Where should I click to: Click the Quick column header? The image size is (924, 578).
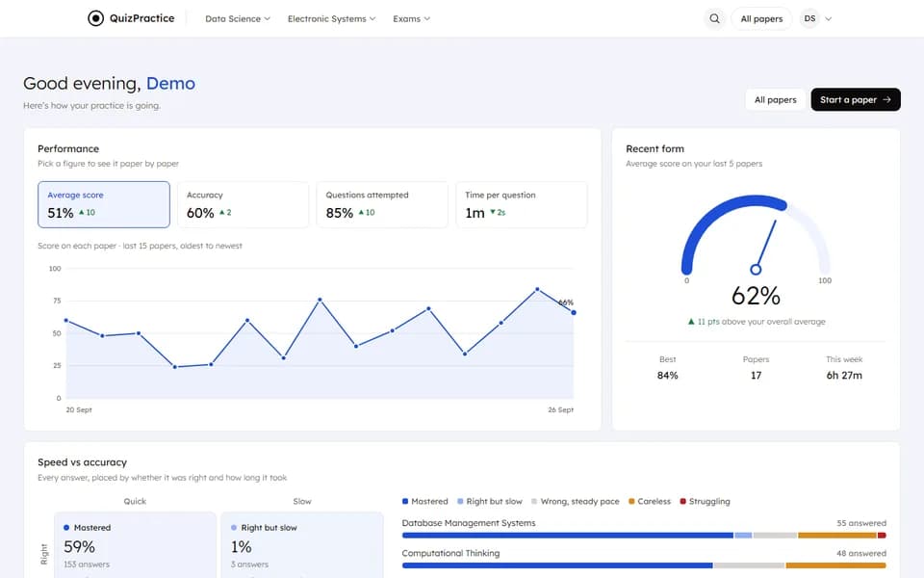[x=135, y=501]
